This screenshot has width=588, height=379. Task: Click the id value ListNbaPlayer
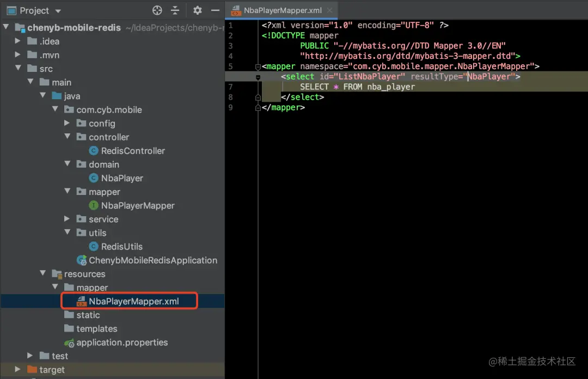[x=369, y=77]
